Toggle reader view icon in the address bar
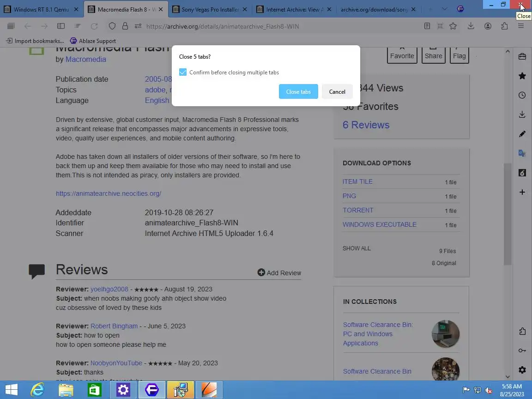The width and height of the screenshot is (532, 399). point(427,26)
